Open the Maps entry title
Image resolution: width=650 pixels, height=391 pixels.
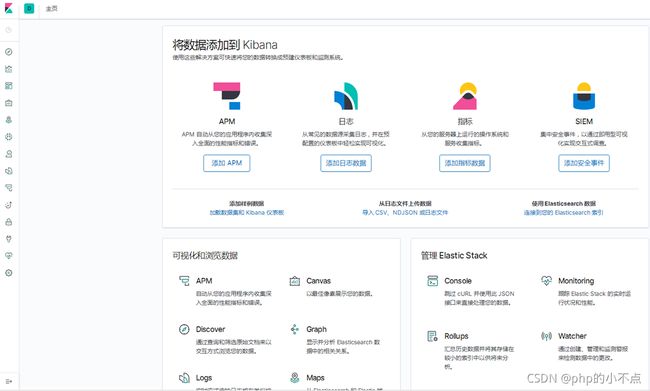tap(315, 378)
